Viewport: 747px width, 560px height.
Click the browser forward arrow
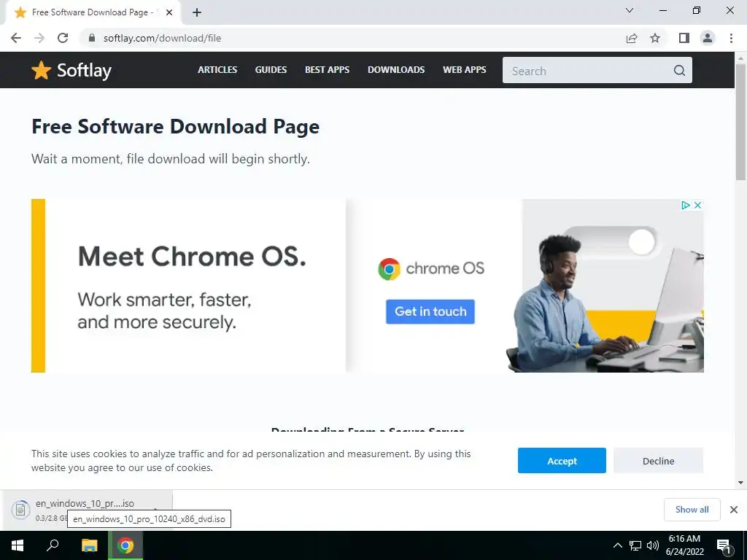pos(39,38)
